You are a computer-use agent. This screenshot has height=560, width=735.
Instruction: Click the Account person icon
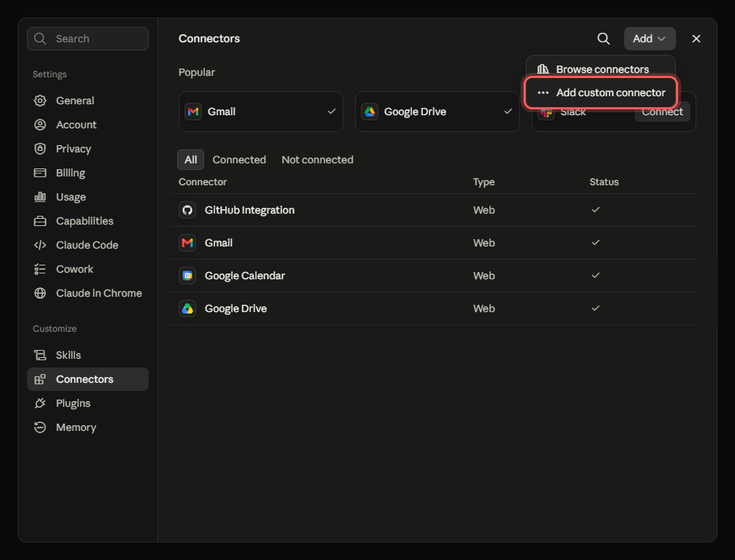(40, 125)
